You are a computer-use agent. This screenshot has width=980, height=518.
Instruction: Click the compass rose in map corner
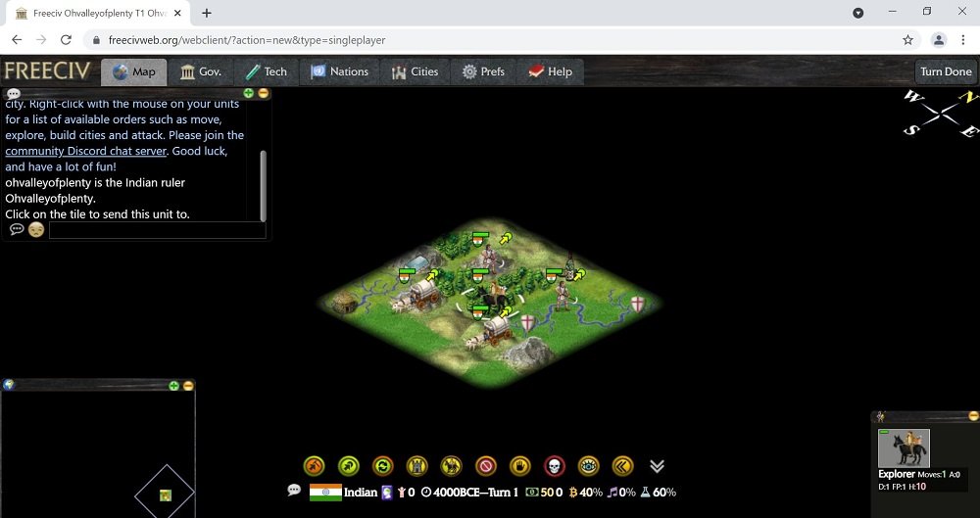(x=940, y=113)
